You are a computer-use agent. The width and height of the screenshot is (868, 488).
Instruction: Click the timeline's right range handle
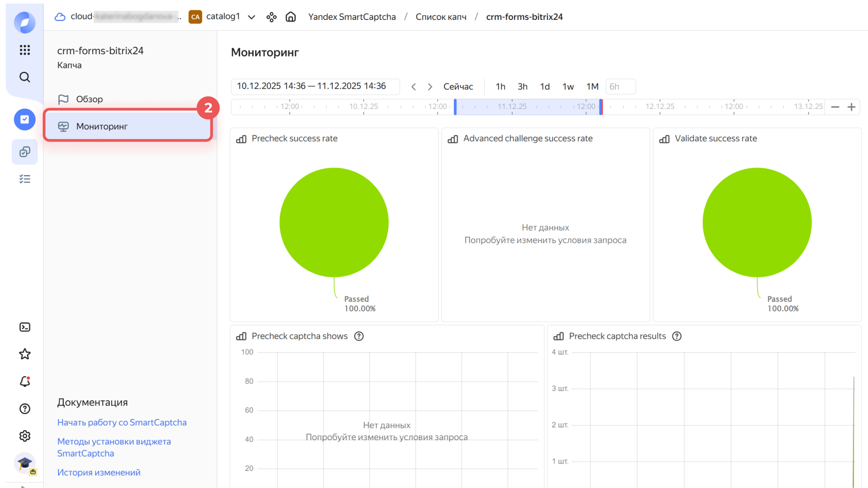601,107
